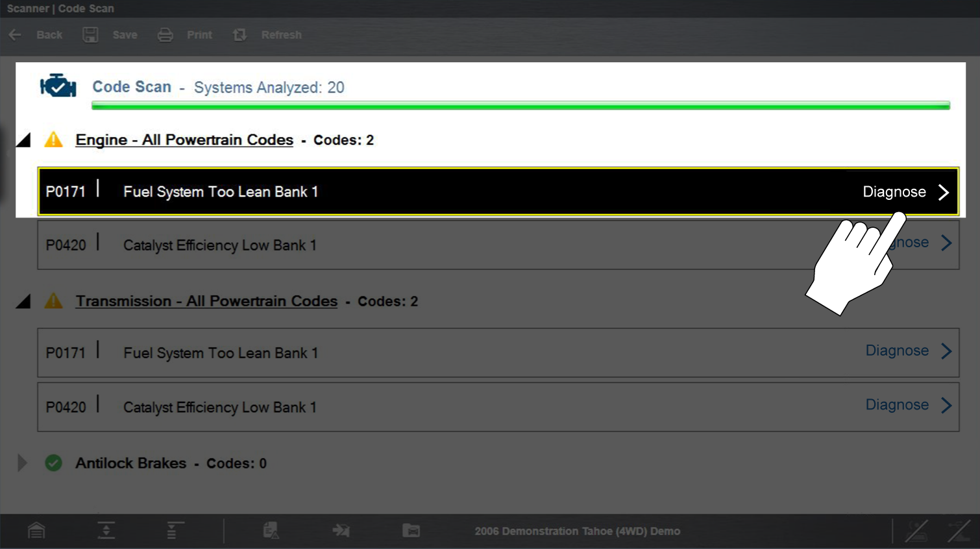Viewport: 980px width, 549px height.
Task: Diagnose P0420 under Transmission section
Action: point(907,405)
